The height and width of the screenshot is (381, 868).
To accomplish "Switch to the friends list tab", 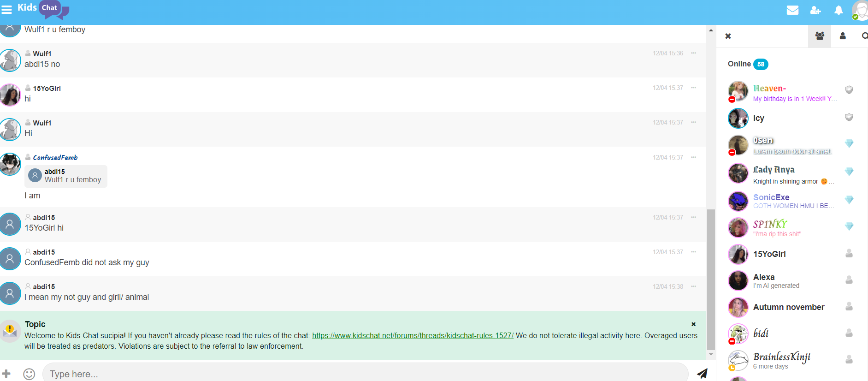I will click(843, 36).
